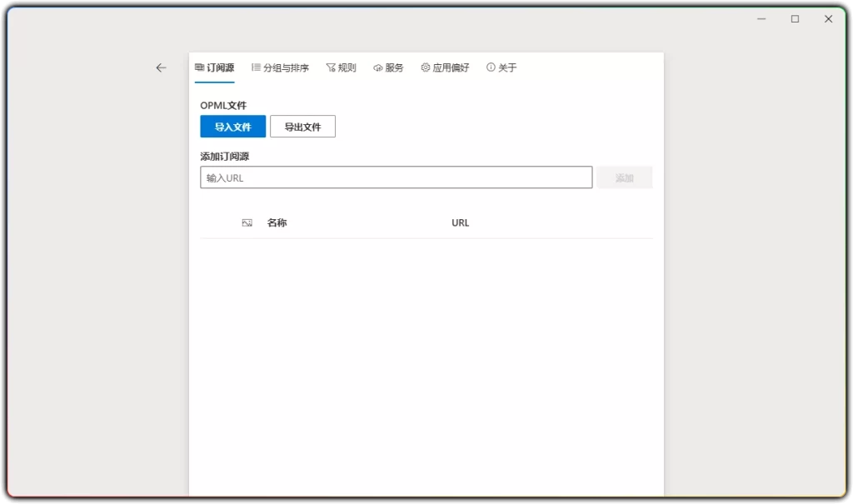Click the back arrow to exit settings
853x504 pixels.
(161, 67)
